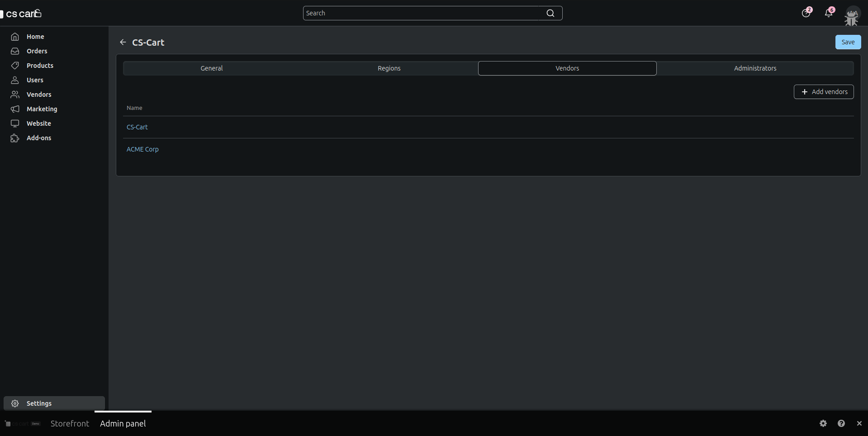Focus the top Search field

[x=432, y=13]
